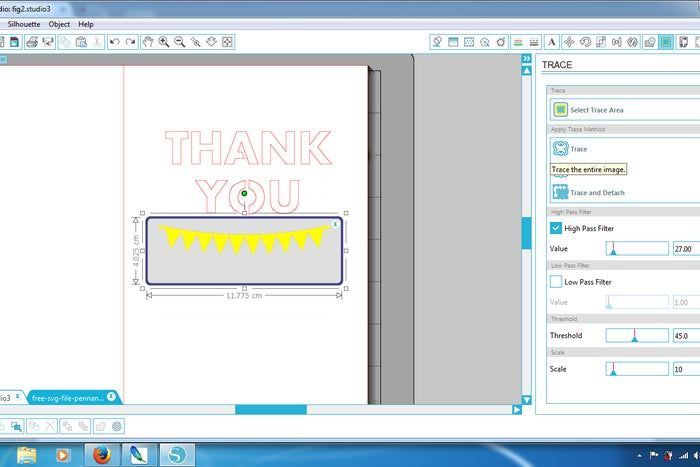Click Fit to Page zoom icon
The image size is (700, 467).
tap(227, 42)
